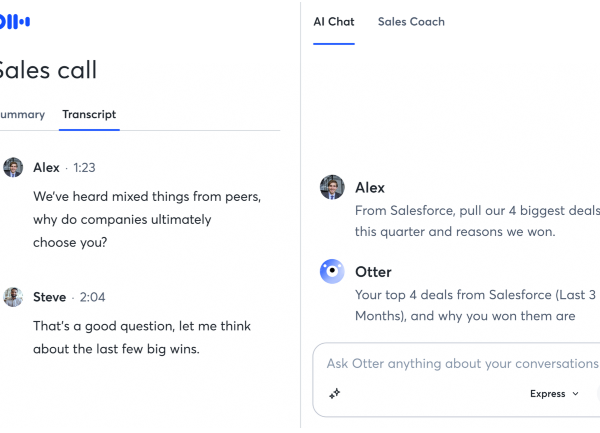Jump to the 2:04 timestamp

[91, 297]
